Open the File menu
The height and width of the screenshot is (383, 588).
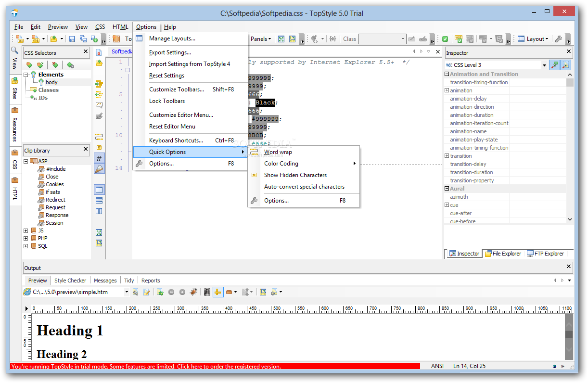point(18,27)
